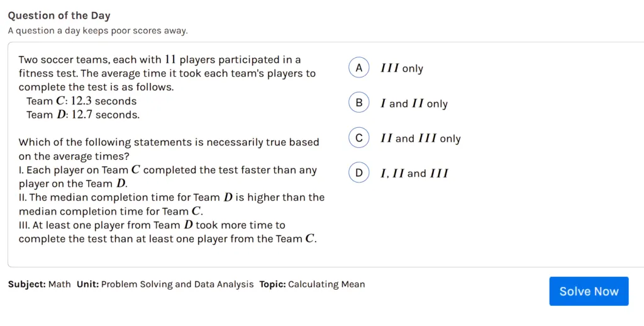
Task: Select answer choice C circle
Action: 358,138
